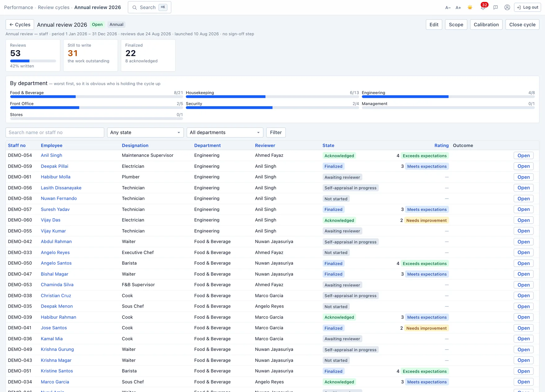Expand the Any state dropdown
Screen dimensions: 545x392
(x=145, y=132)
